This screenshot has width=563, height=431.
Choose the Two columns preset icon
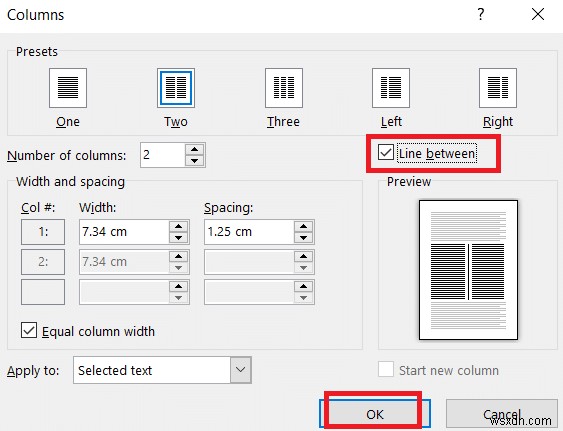click(x=176, y=88)
